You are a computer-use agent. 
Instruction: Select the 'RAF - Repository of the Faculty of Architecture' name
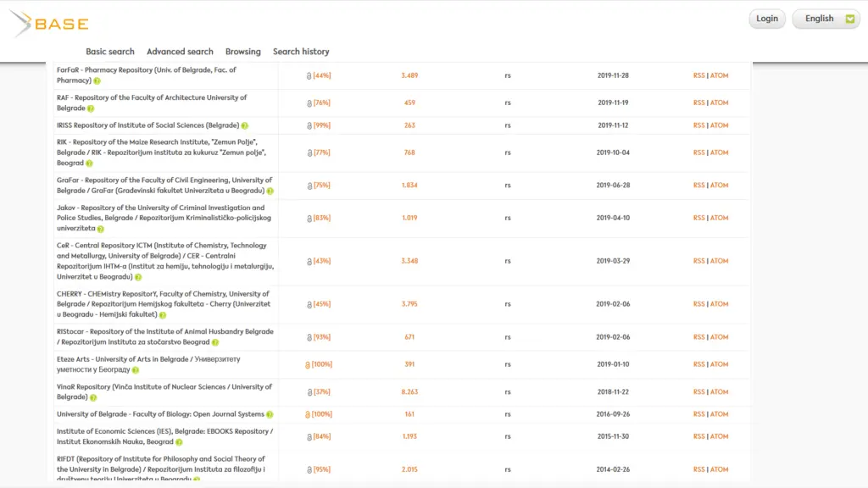(x=152, y=103)
